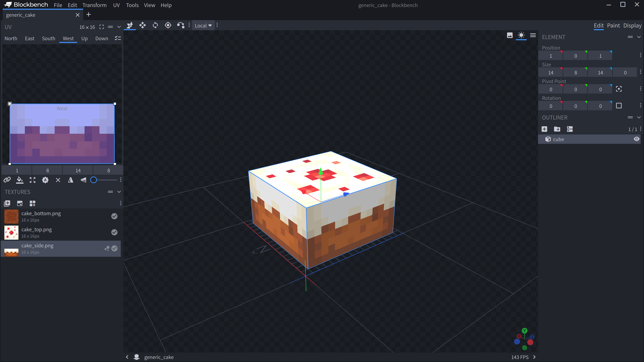The width and height of the screenshot is (644, 362).
Task: Select the West face tab
Action: click(x=68, y=38)
